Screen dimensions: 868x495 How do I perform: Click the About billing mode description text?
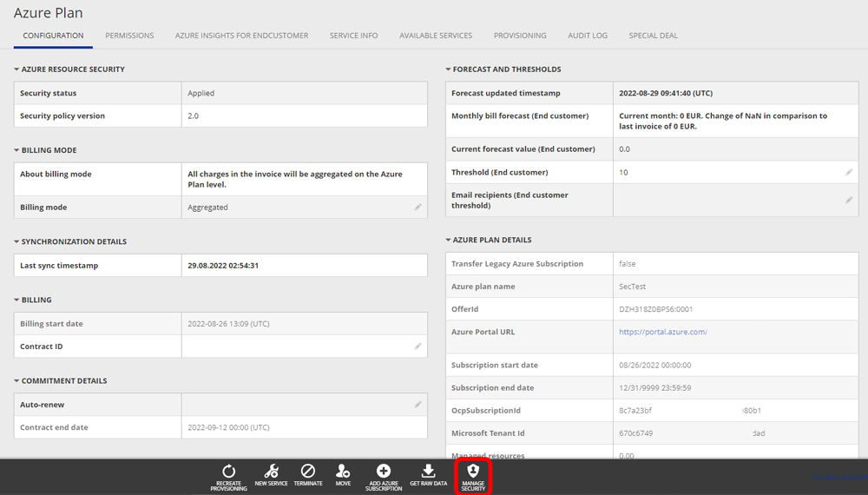295,179
